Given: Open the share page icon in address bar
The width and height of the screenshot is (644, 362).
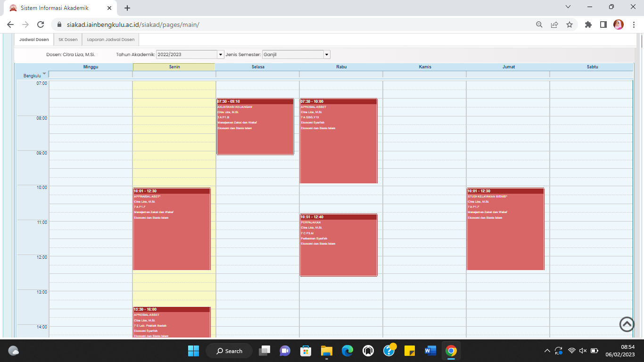Looking at the screenshot, I should point(554,25).
